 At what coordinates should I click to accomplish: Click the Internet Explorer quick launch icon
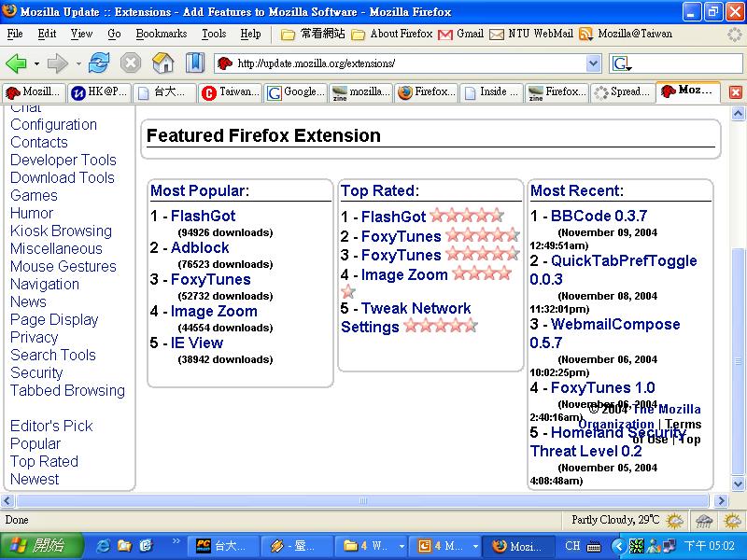coord(104,546)
